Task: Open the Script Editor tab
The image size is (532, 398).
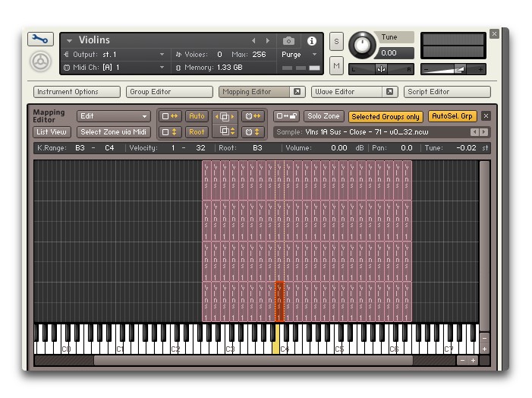Action: [447, 92]
